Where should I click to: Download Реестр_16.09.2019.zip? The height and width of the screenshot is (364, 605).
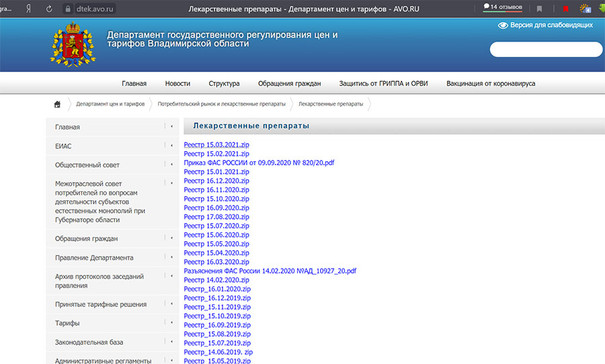pyautogui.click(x=217, y=325)
